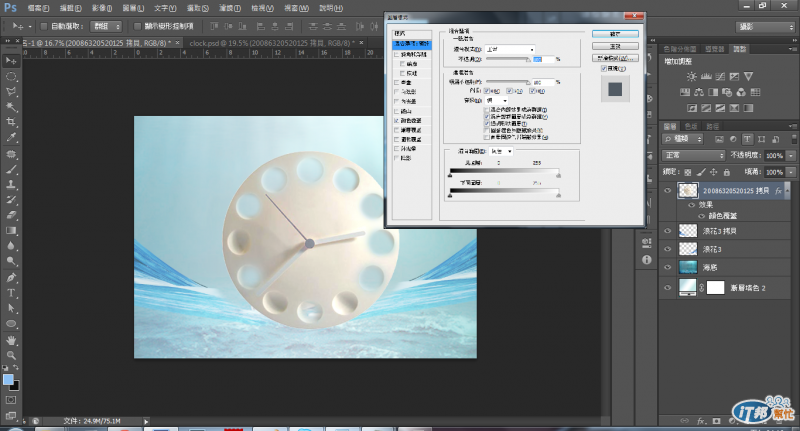The height and width of the screenshot is (431, 800).
Task: Hide the 顏色覆蓋 effect eye icon
Action: 702,216
